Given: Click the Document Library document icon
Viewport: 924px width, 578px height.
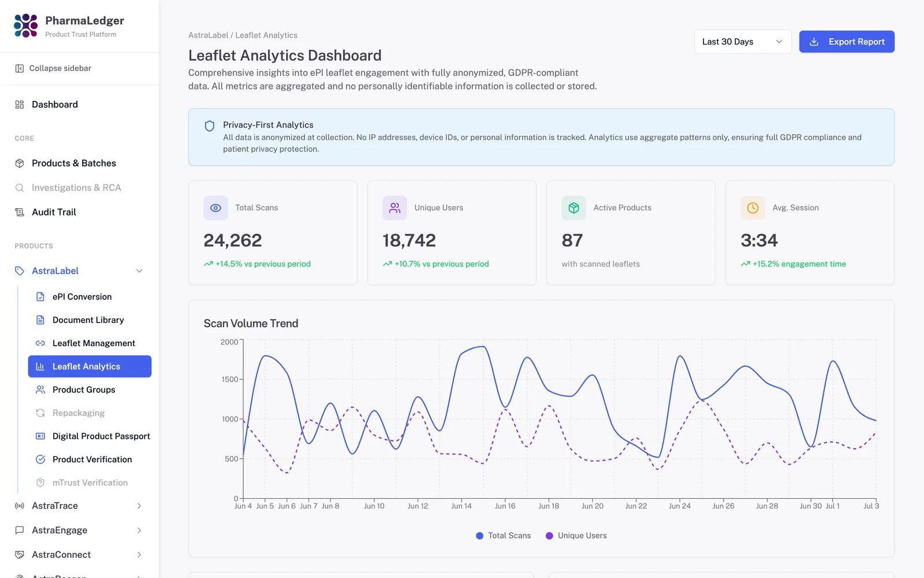Looking at the screenshot, I should tap(40, 320).
